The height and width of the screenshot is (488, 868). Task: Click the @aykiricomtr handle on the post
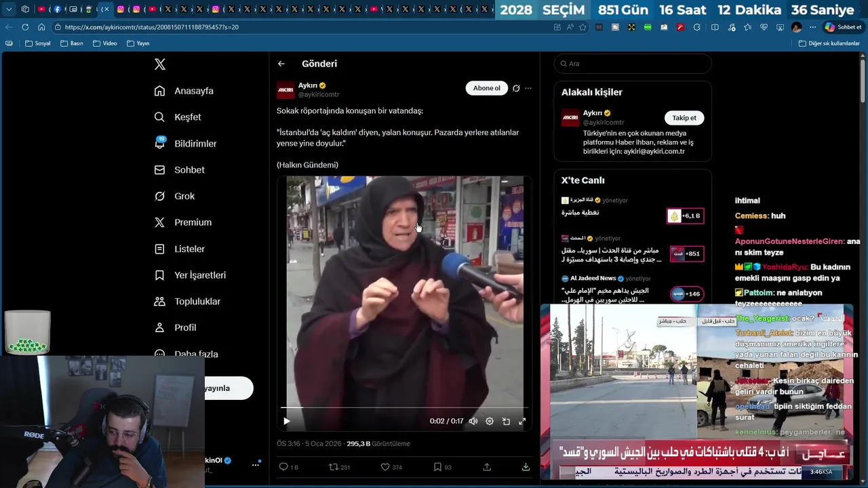coord(319,95)
